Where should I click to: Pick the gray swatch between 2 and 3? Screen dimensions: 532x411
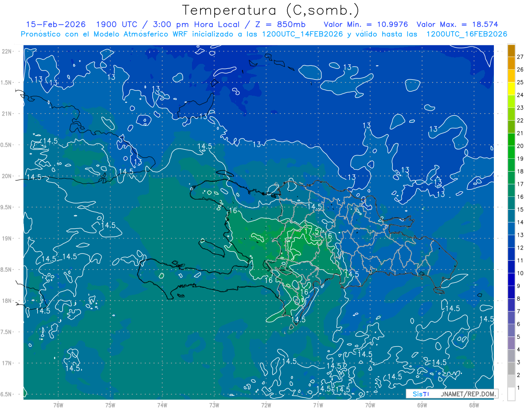coord(511,368)
